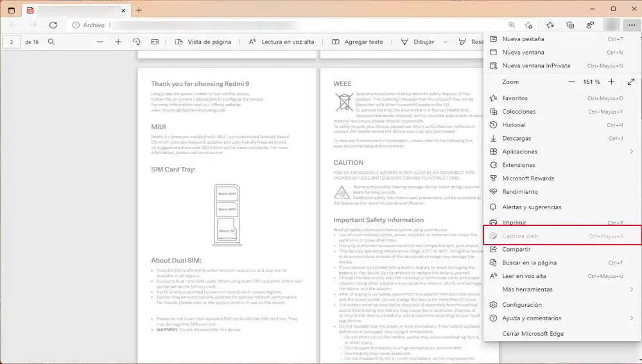Click the SIM card tray illustration

227,215
